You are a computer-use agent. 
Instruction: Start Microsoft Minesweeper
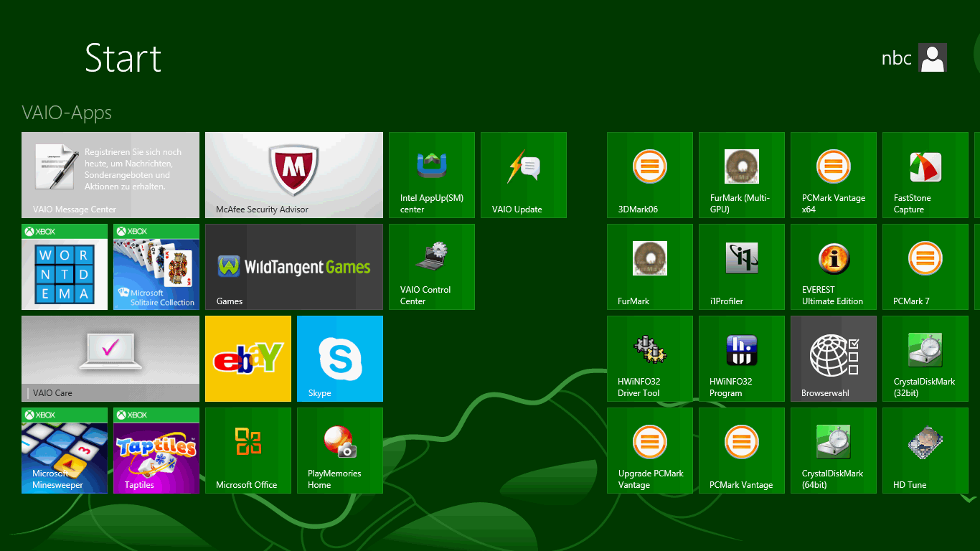click(x=65, y=451)
